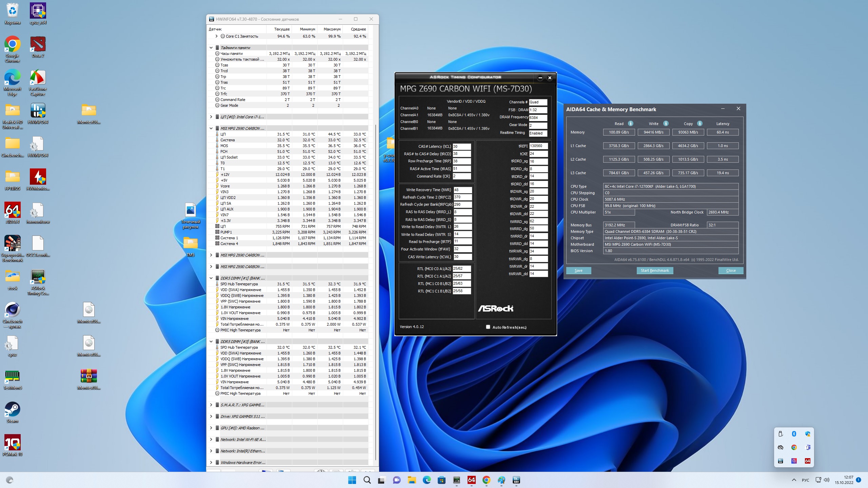Open the Bluetooth icon in the tray popup

(x=794, y=434)
